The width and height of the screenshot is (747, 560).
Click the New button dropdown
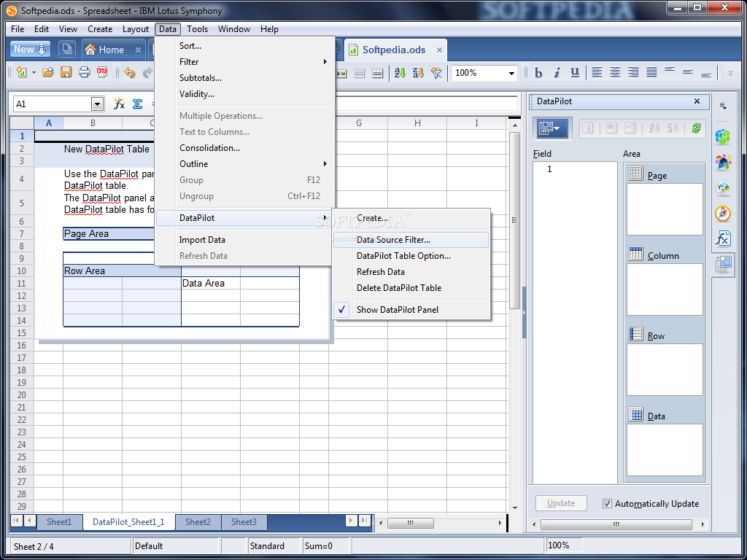tap(30, 49)
